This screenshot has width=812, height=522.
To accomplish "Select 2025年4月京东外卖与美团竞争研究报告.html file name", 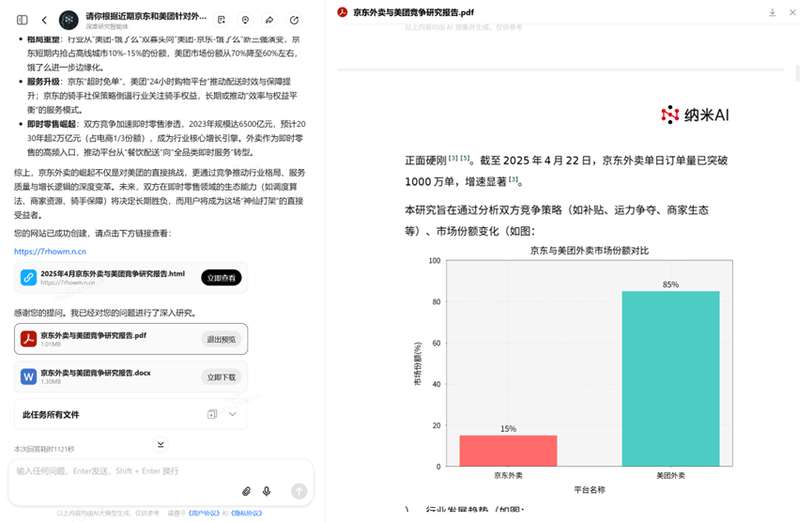I will tap(113, 273).
